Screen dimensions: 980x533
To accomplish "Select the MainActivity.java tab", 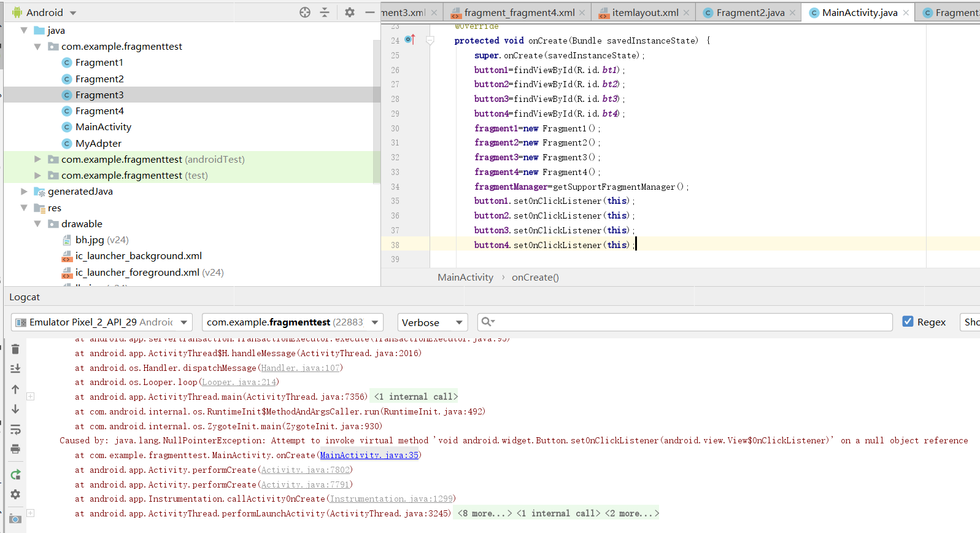I will (x=859, y=12).
